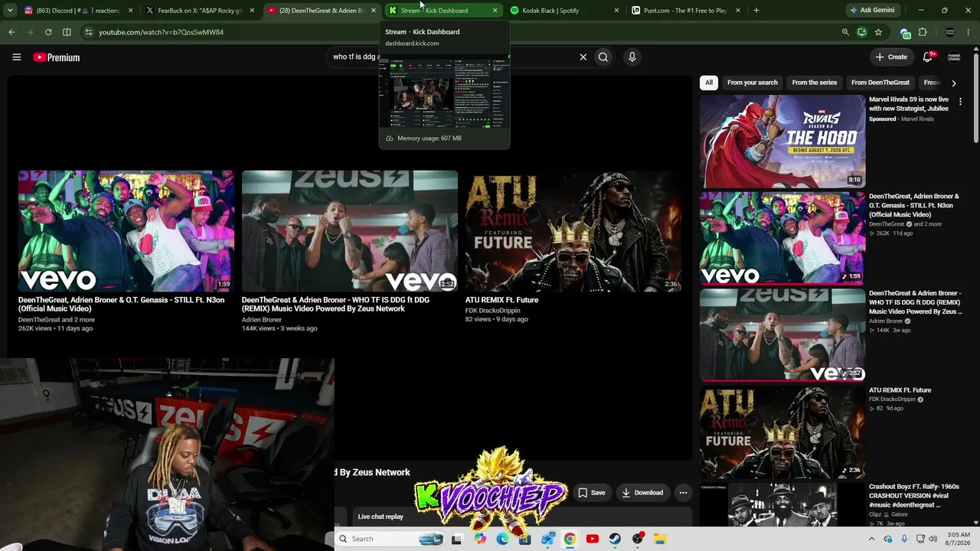The width and height of the screenshot is (980, 551).
Task: Open the taskbar clock showing 3:05 AM
Action: pyautogui.click(x=959, y=539)
